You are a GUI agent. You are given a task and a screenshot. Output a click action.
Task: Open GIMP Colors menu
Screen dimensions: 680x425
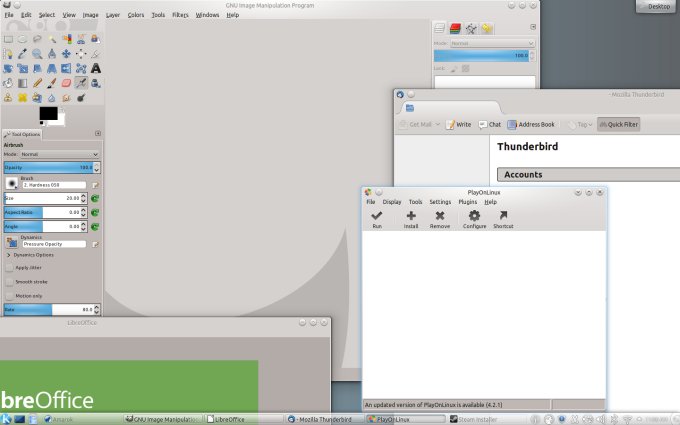pos(136,15)
